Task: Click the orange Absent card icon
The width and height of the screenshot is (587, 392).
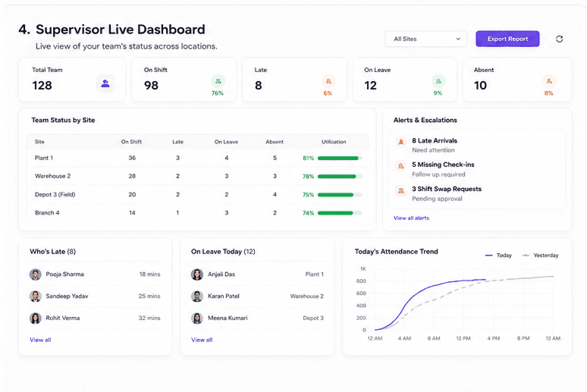Action: 549,81
